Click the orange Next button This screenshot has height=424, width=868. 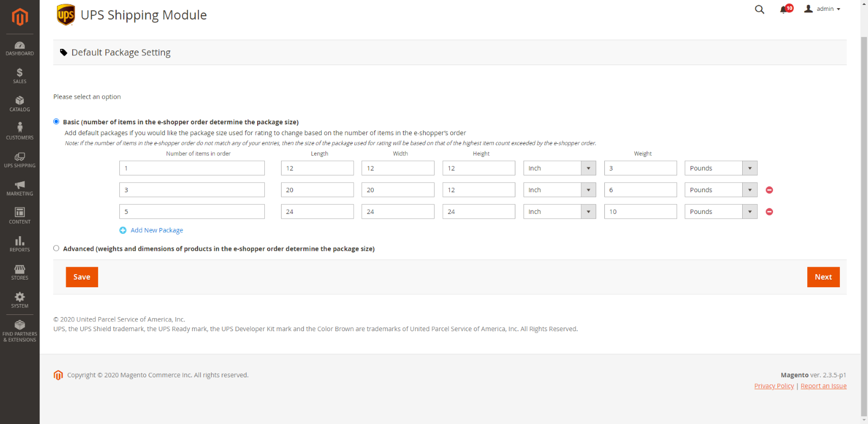(823, 277)
